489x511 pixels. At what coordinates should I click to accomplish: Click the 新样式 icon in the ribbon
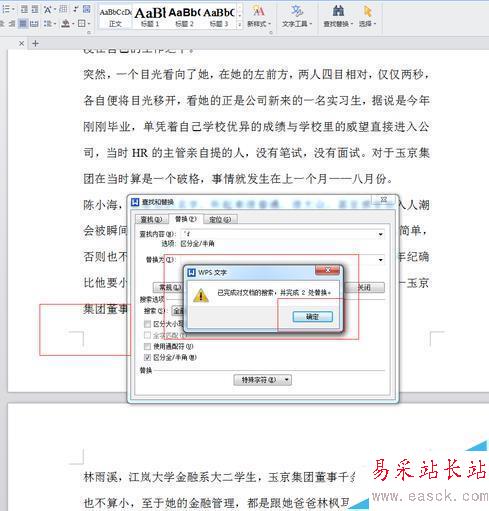pos(259,11)
